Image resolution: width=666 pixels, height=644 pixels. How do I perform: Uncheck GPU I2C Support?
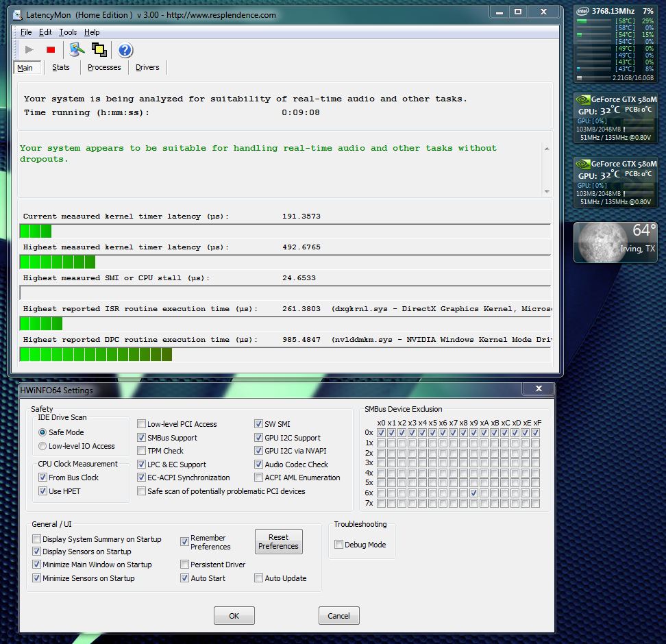point(258,438)
